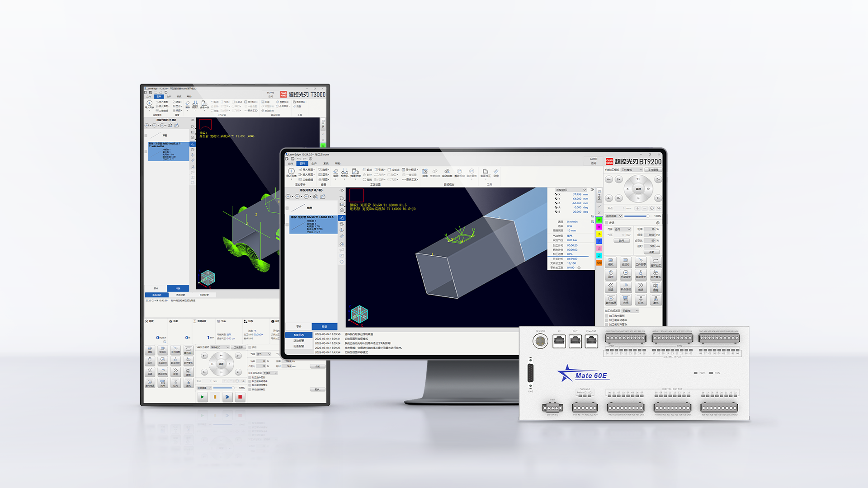The image size is (868, 488).
Task: Open 气体 gas type dropdown on BT9200 screen
Action: point(623,229)
